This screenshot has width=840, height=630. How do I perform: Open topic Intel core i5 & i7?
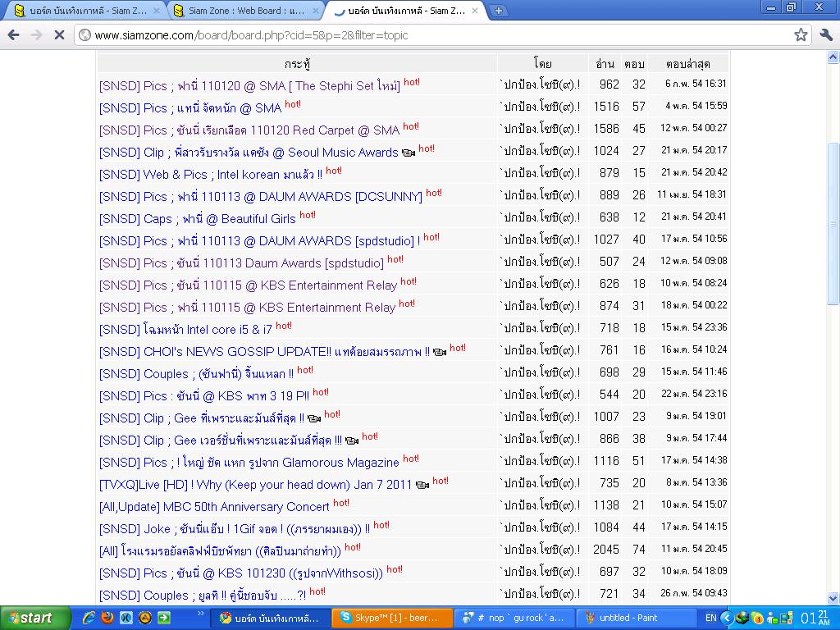coord(185,330)
